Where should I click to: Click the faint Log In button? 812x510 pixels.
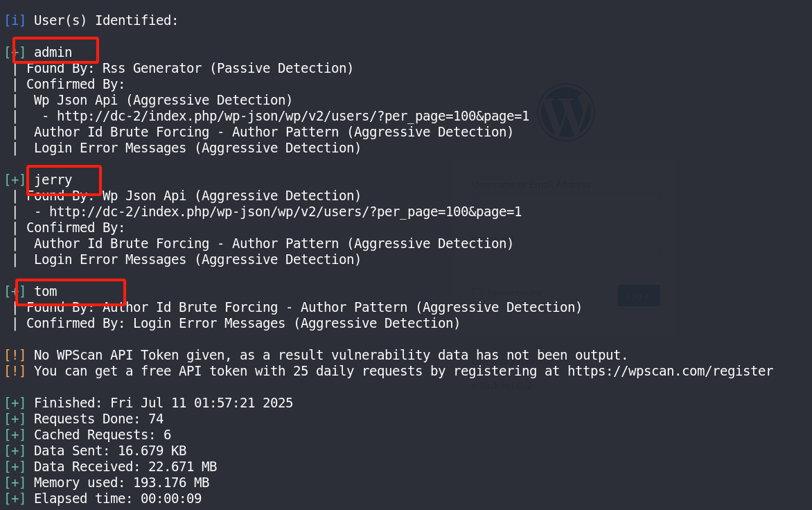click(x=639, y=295)
